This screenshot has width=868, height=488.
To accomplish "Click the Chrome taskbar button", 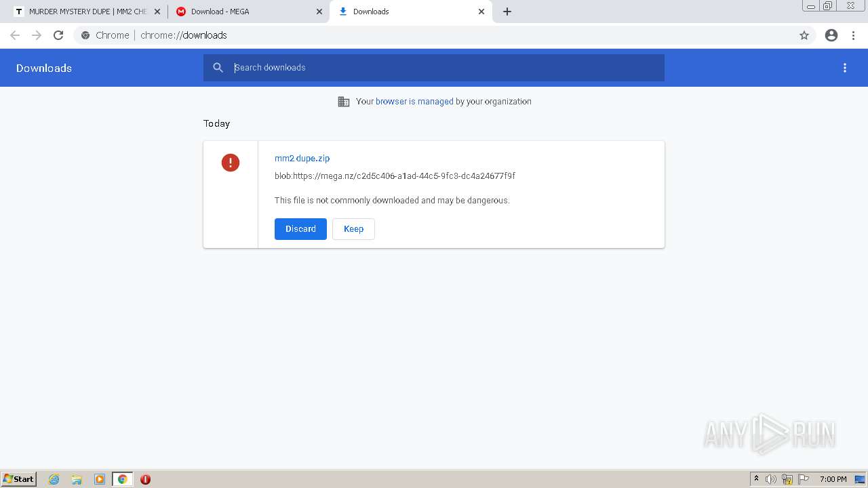I will [x=123, y=479].
